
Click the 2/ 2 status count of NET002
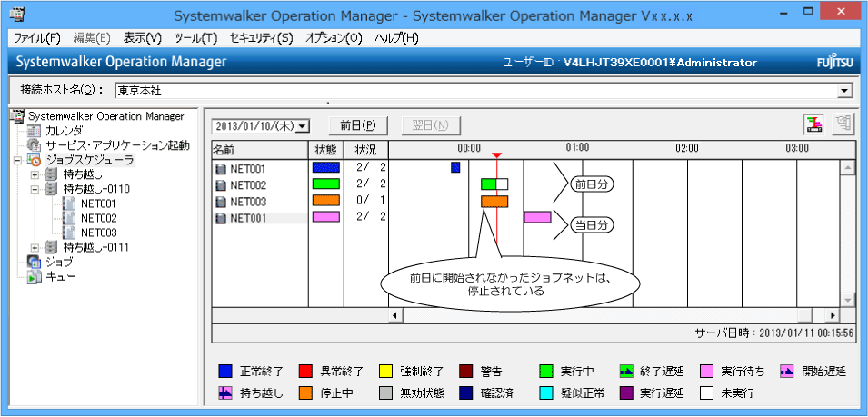(371, 184)
